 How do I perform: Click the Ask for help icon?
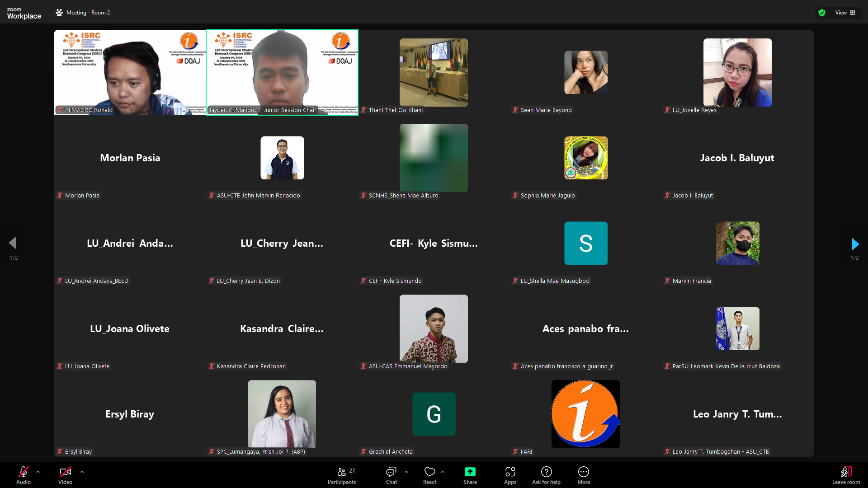(x=546, y=474)
